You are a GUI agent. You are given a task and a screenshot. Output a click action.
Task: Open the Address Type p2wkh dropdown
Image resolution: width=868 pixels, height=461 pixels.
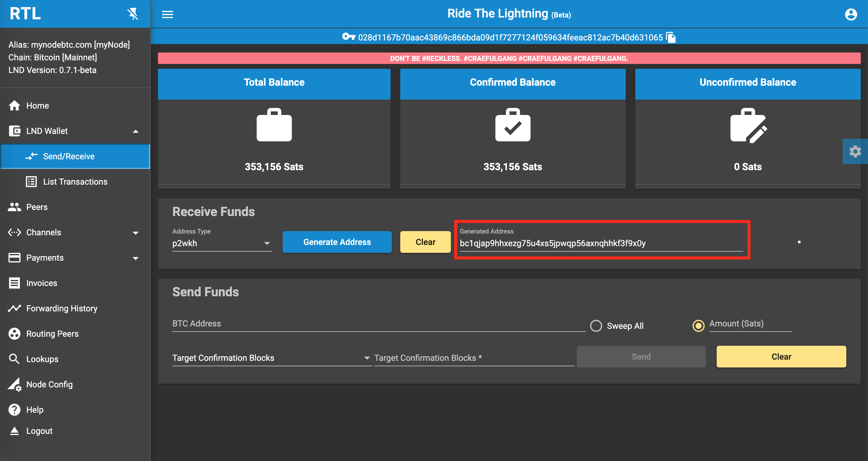222,243
